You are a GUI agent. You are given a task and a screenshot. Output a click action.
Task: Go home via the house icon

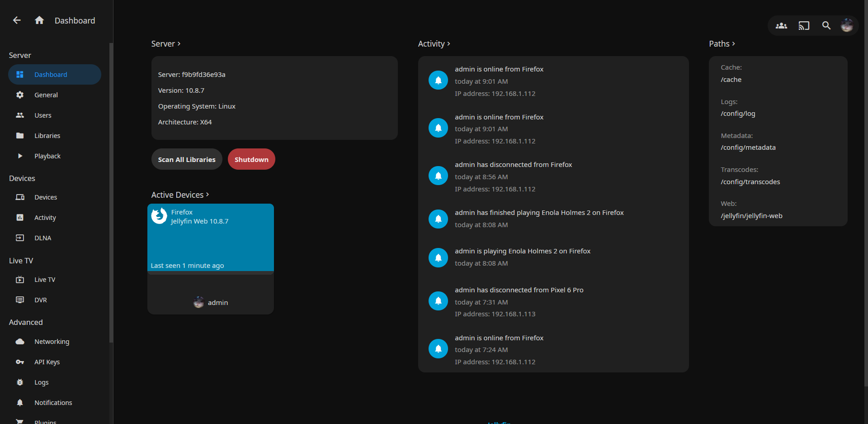pyautogui.click(x=39, y=20)
